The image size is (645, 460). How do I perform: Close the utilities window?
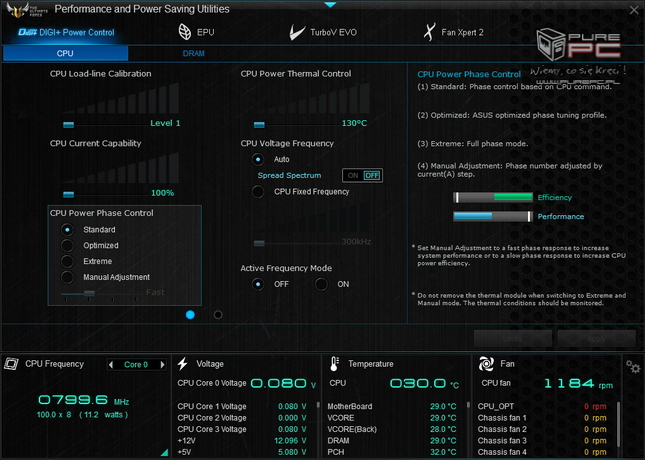point(634,10)
